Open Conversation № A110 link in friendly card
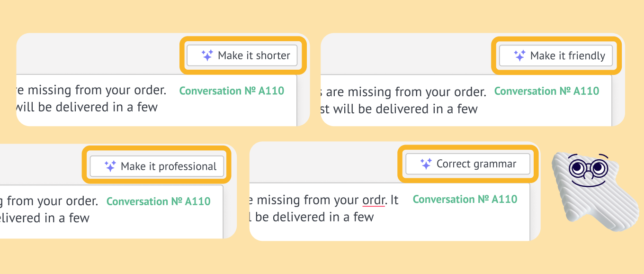644x274 pixels. (x=547, y=91)
